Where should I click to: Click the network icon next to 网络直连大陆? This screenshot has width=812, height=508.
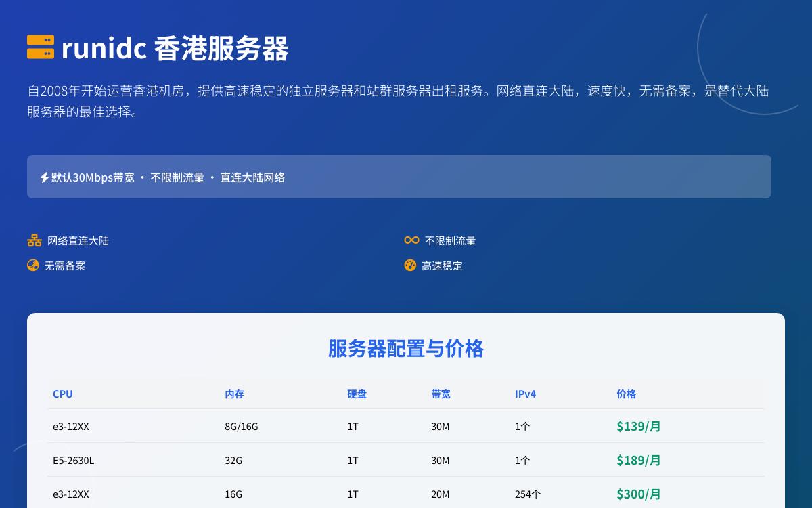click(35, 240)
